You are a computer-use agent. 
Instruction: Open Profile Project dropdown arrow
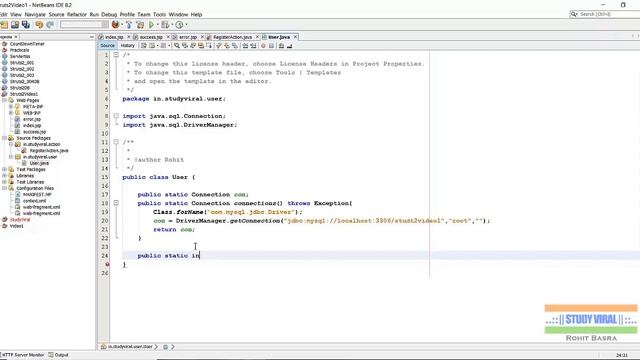point(186,25)
